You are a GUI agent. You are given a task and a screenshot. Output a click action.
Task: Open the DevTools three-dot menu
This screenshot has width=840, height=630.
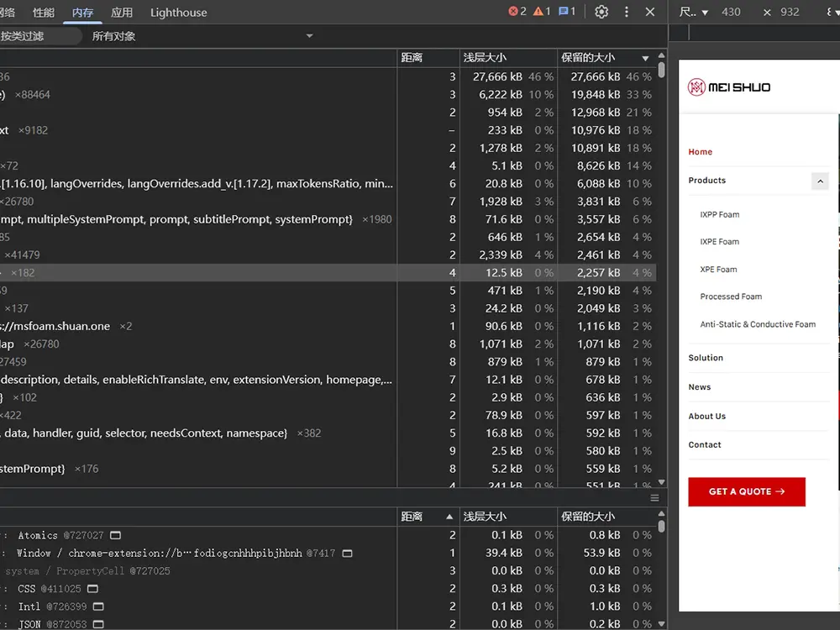[x=626, y=12]
